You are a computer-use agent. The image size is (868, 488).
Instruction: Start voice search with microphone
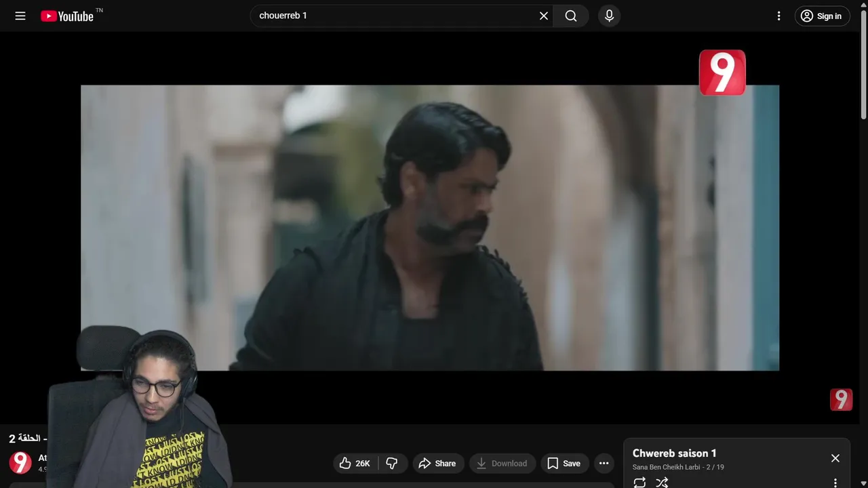(x=609, y=16)
